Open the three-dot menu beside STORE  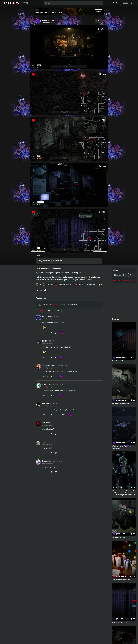click(x=32, y=3)
